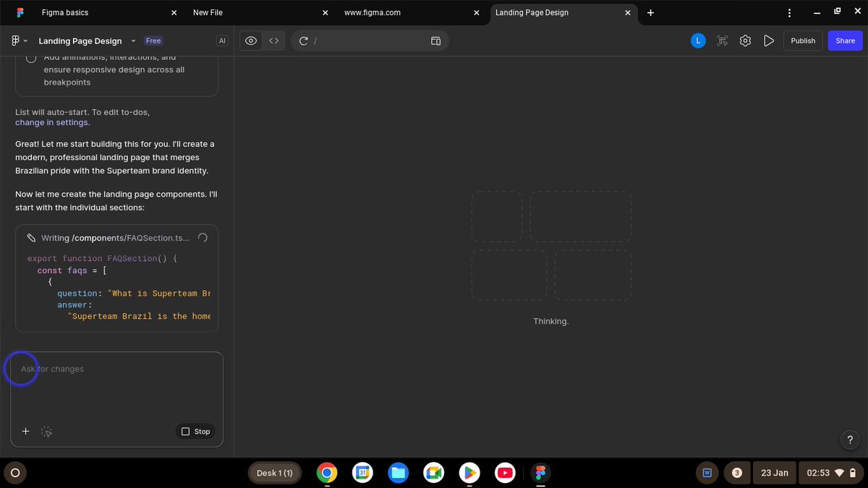Close the Figma basics tab

point(174,13)
